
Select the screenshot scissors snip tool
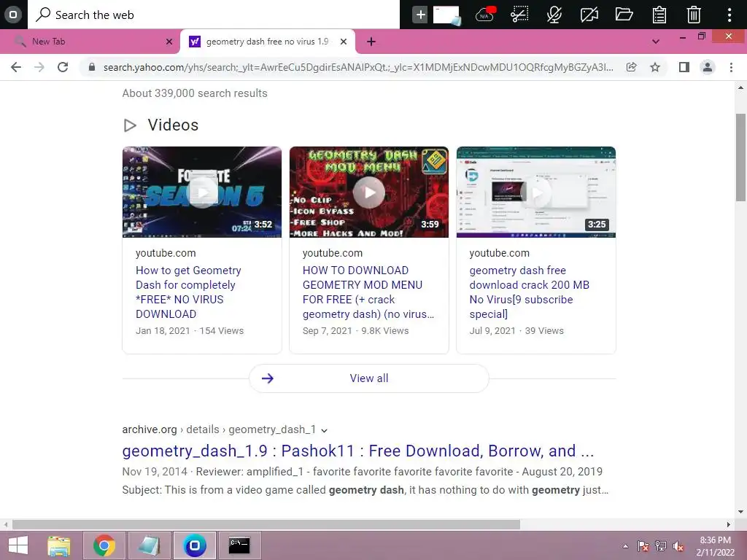pyautogui.click(x=519, y=15)
